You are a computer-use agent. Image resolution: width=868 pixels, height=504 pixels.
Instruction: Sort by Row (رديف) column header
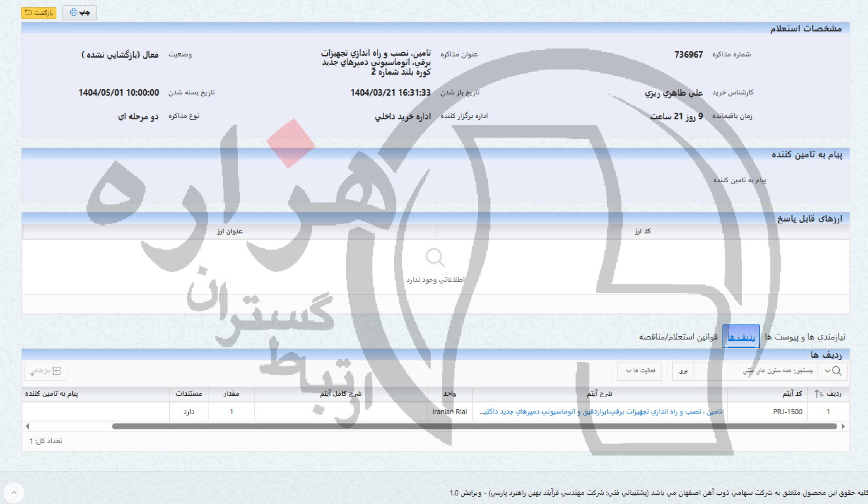tap(829, 394)
